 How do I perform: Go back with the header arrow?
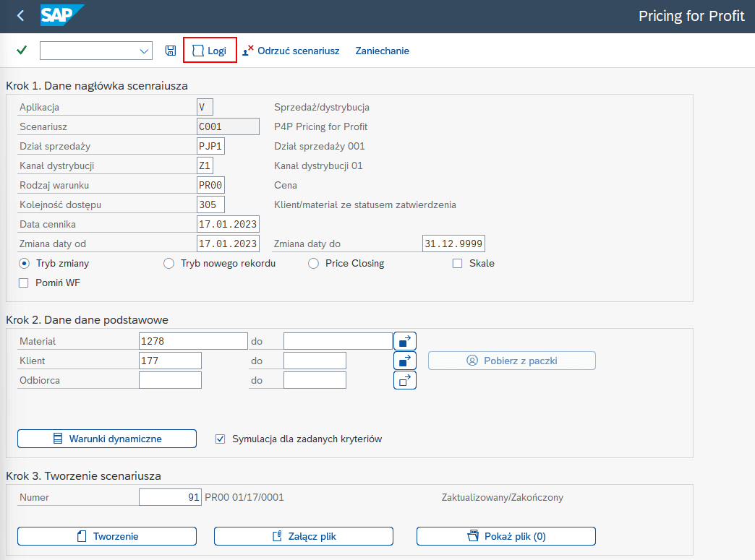pyautogui.click(x=20, y=16)
